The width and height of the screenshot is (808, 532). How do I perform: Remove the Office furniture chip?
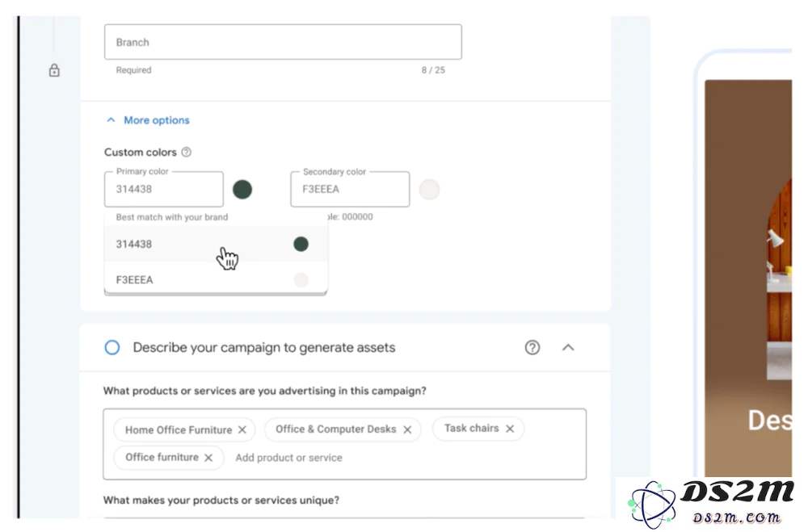[x=208, y=457]
